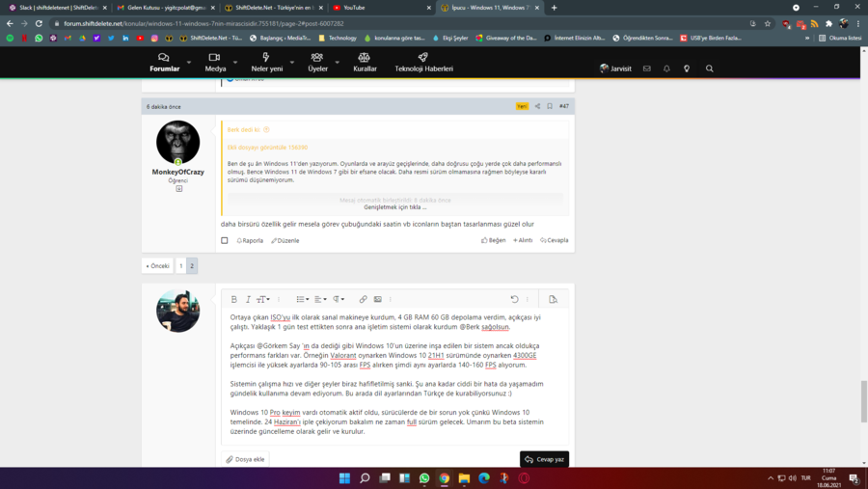Image resolution: width=868 pixels, height=489 pixels.
Task: Open the Kurallar page
Action: tap(365, 63)
